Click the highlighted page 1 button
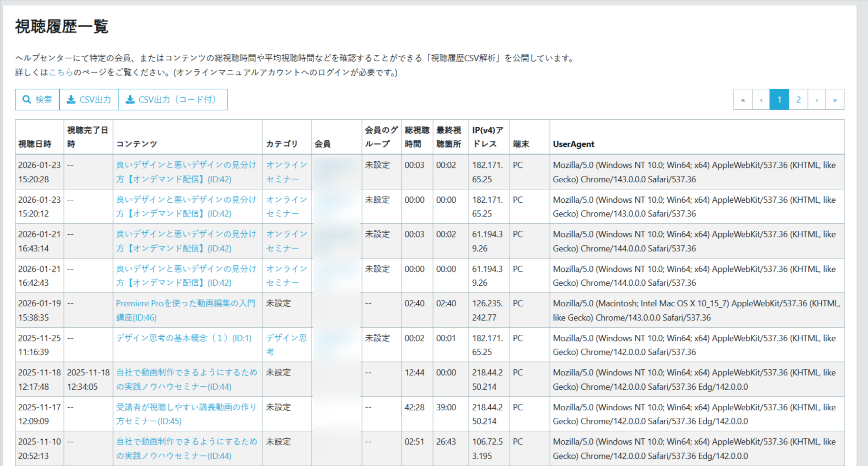The height and width of the screenshot is (466, 868). (779, 99)
